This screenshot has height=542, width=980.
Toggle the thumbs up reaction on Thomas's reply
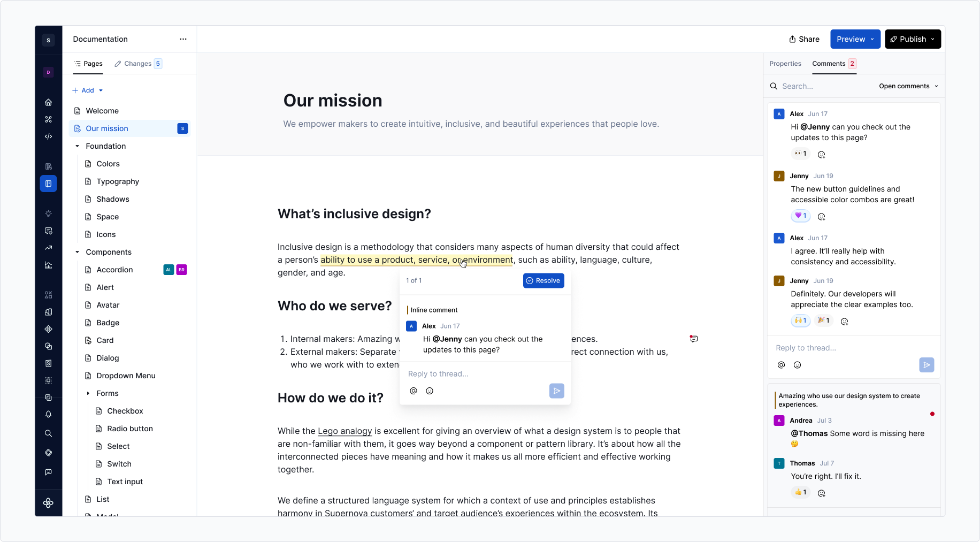801,492
